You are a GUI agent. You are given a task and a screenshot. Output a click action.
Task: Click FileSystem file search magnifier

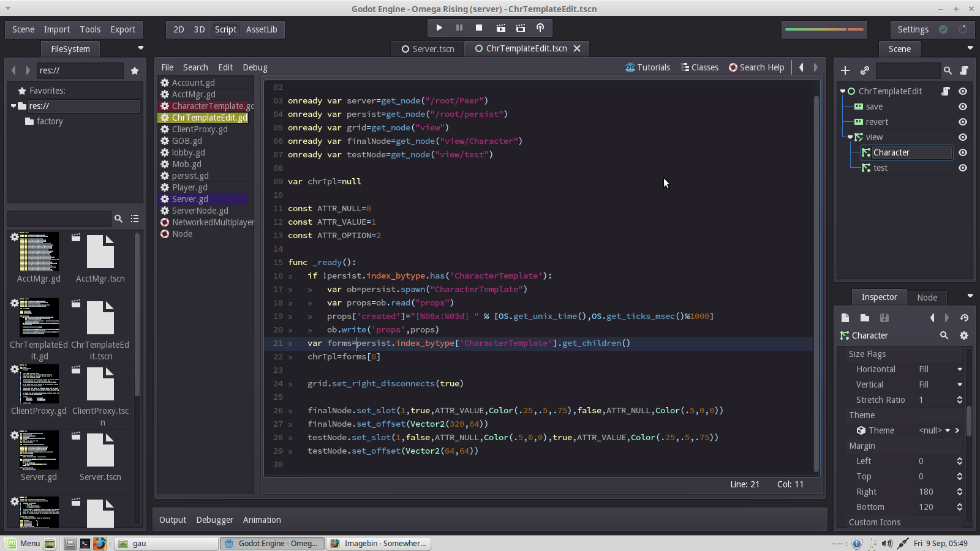coord(118,219)
